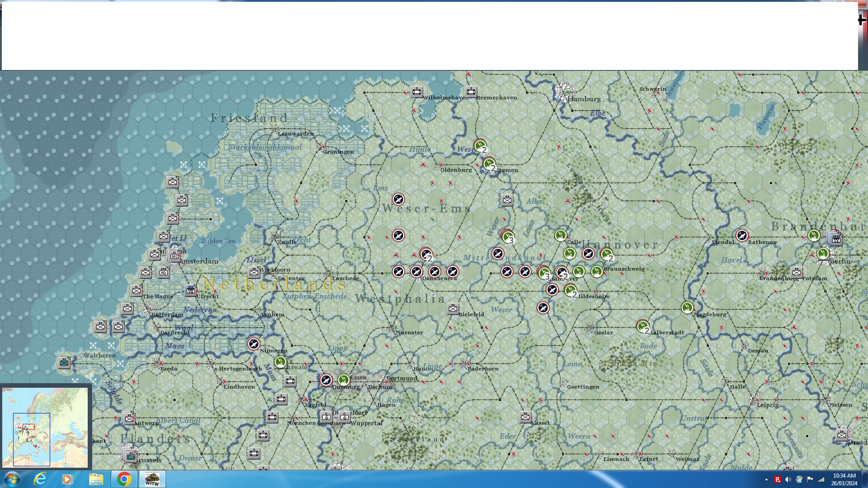Screen dimensions: 868x488
Task: Click the Europe overview minimap
Action: (x=45, y=427)
